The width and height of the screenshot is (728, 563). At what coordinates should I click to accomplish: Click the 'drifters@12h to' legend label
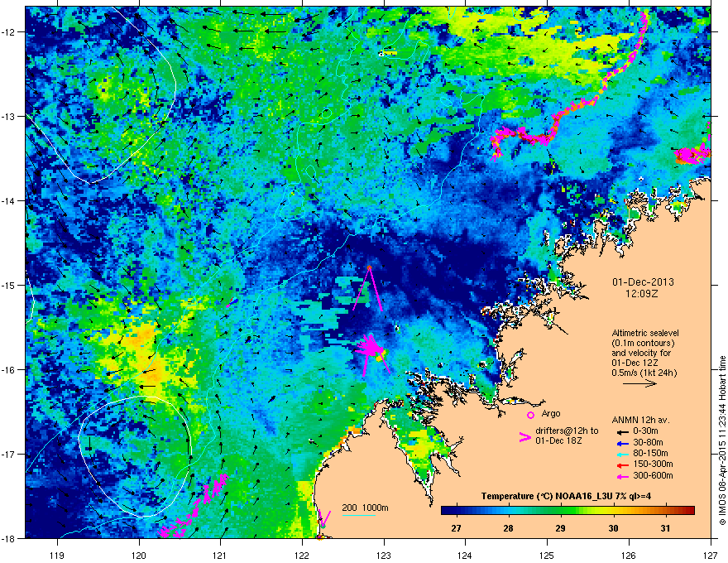567,431
